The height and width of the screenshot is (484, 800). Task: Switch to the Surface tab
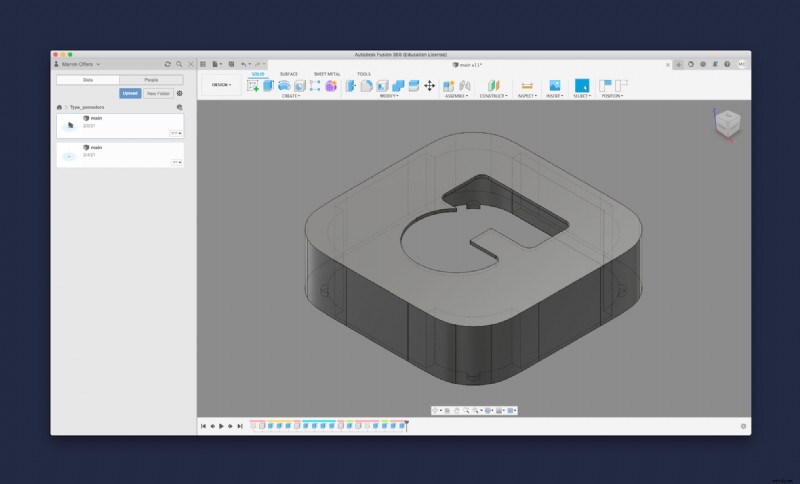coord(288,74)
